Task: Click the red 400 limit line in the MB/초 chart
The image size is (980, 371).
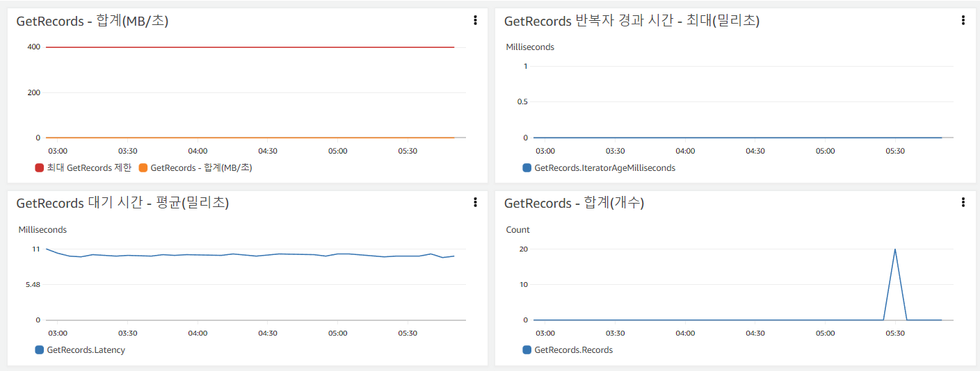Action: coord(250,47)
